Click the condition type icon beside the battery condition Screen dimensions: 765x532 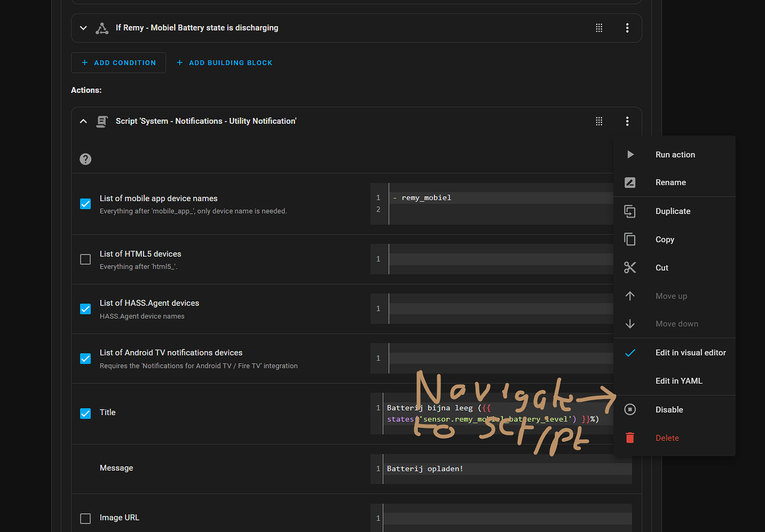(x=102, y=28)
